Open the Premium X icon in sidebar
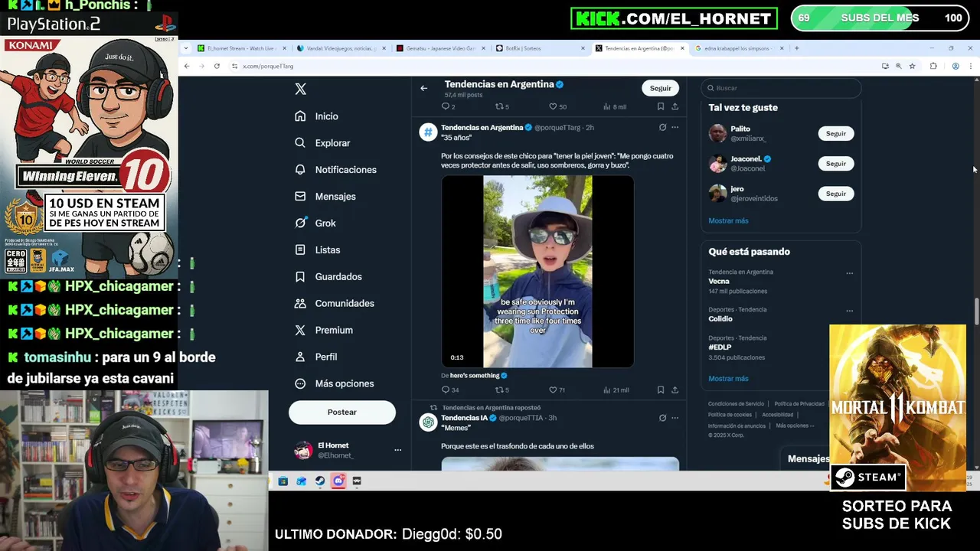The height and width of the screenshot is (551, 980). [x=300, y=331]
